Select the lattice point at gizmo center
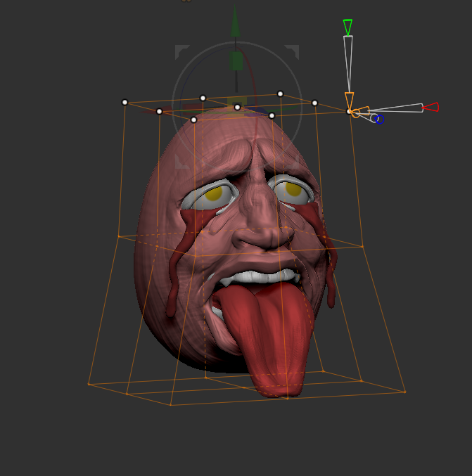472x476 pixels. (x=237, y=107)
